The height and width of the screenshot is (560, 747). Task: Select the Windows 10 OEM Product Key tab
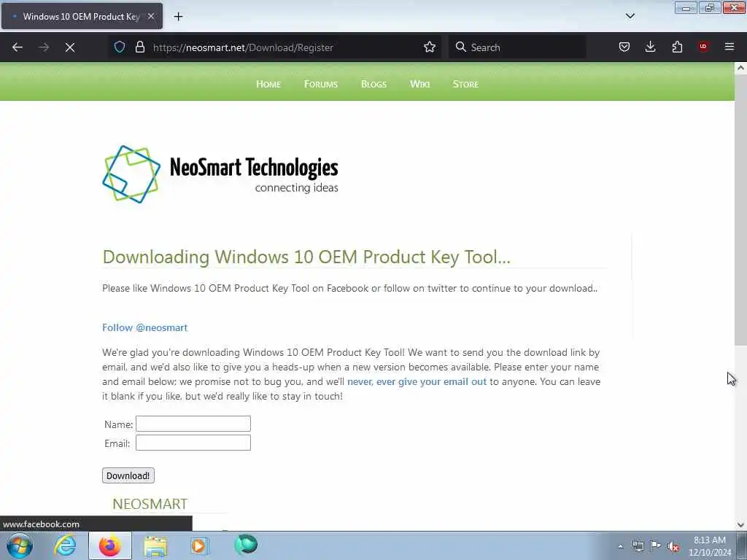tap(82, 17)
